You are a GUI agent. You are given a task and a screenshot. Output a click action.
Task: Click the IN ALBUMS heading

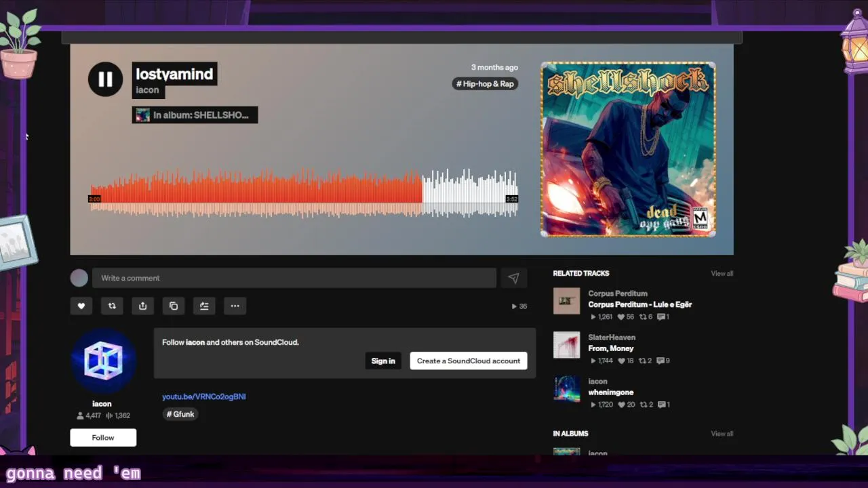[571, 434]
